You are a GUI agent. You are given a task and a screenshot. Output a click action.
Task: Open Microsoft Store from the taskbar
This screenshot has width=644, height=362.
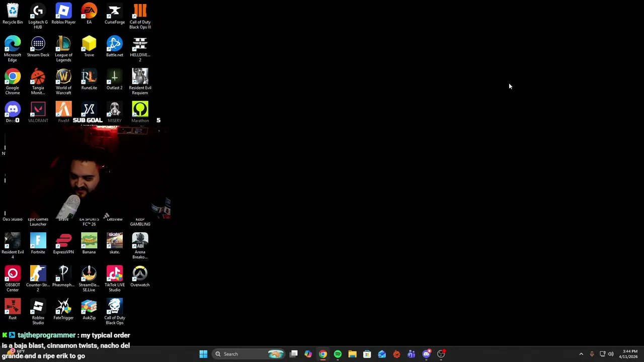367,354
